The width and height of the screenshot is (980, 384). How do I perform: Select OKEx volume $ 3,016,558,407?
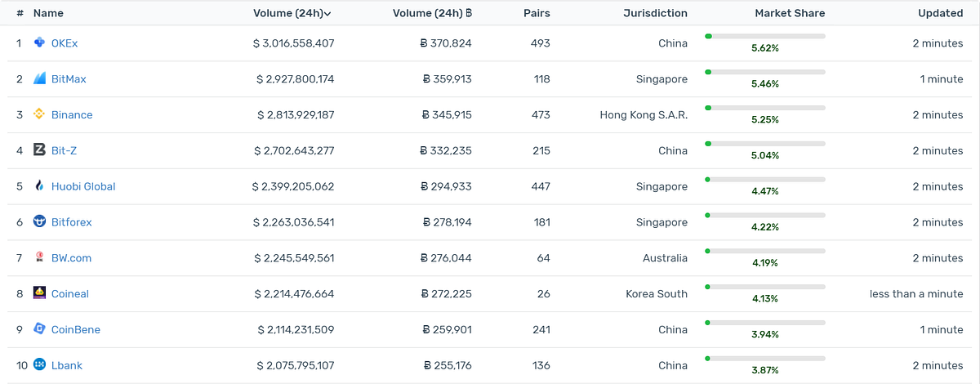point(294,43)
